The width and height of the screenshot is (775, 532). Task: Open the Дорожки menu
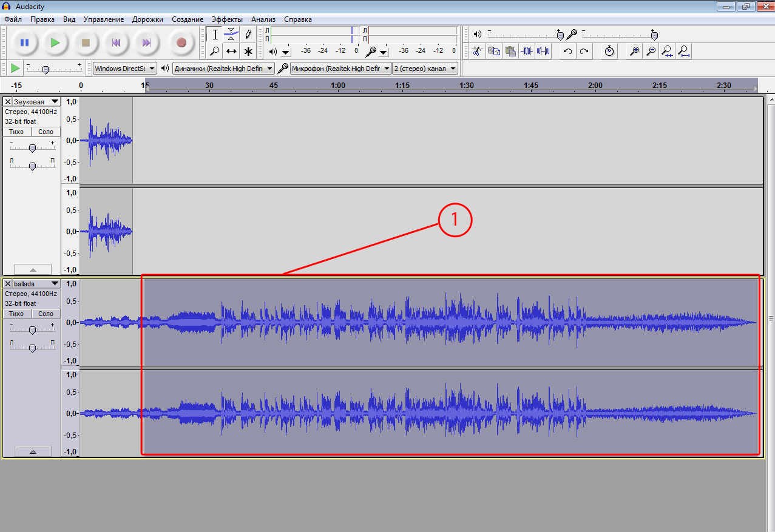[x=147, y=19]
